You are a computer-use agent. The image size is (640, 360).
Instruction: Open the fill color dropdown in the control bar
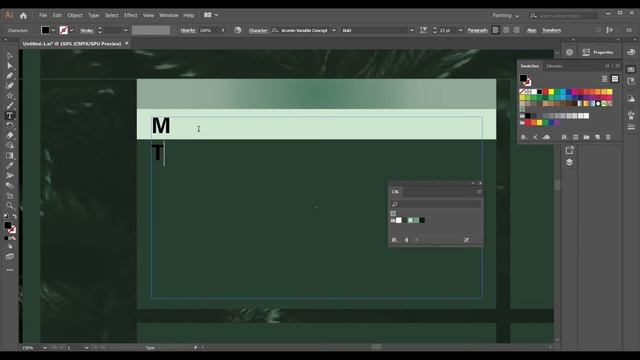(x=53, y=30)
